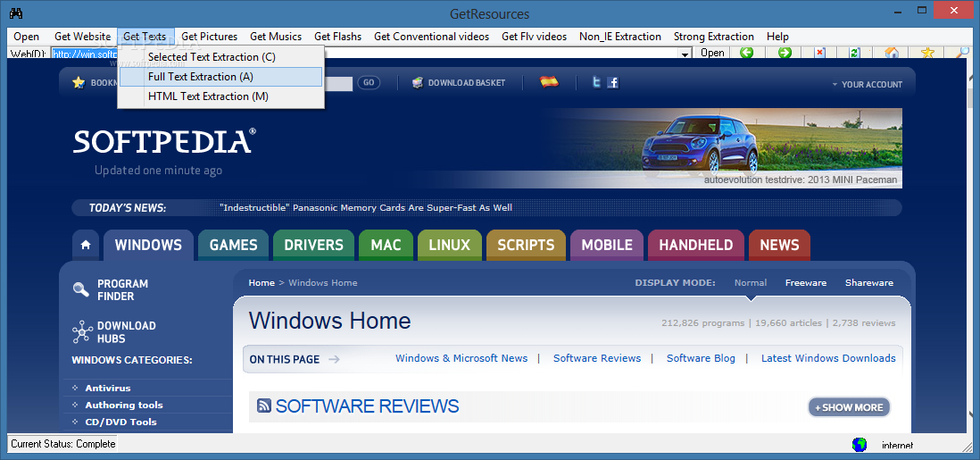Click the Spanish flag language icon
Image resolution: width=980 pixels, height=460 pixels.
point(550,82)
